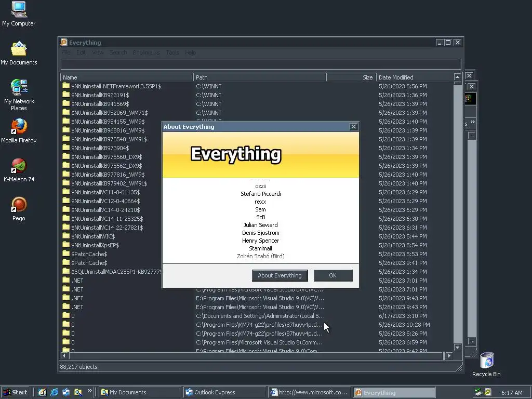Click the 5/26/2023 10:28 PM date cell
532x399 pixels.
(404, 324)
